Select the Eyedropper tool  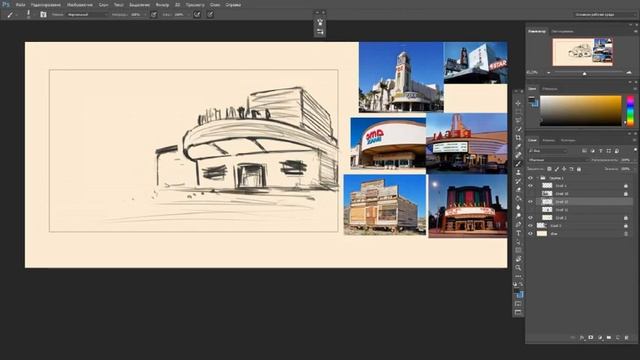pyautogui.click(x=518, y=147)
